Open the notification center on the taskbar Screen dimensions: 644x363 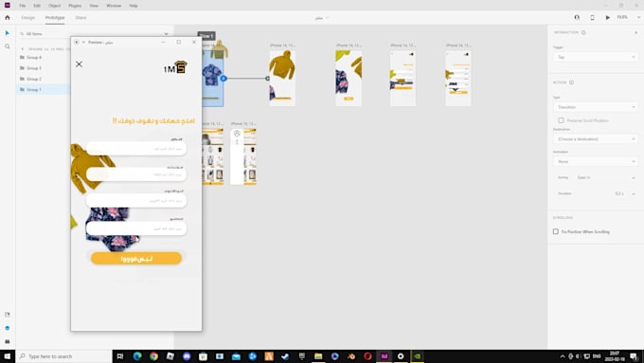(x=634, y=356)
